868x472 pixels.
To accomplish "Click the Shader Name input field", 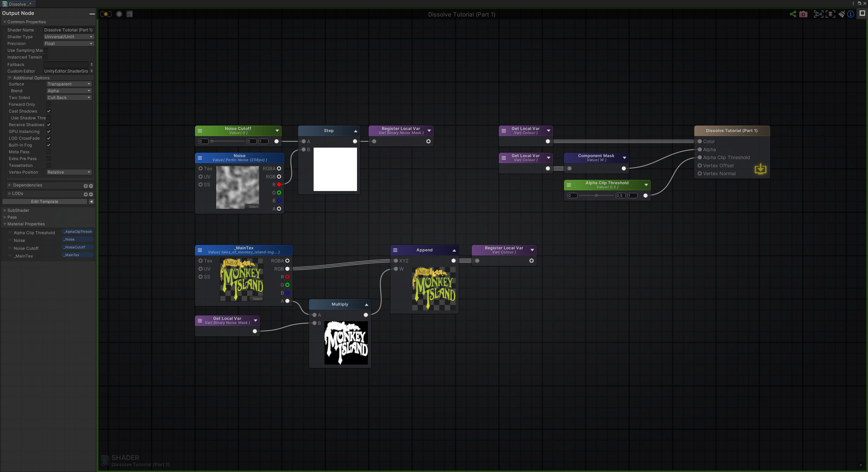I will coord(69,30).
